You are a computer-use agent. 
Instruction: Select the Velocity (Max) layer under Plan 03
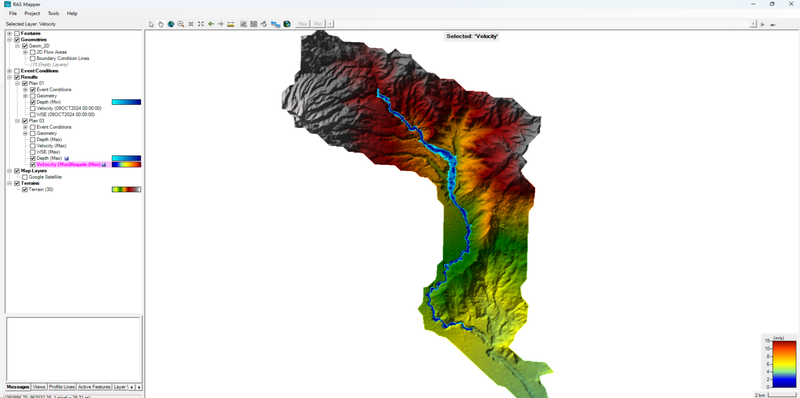click(49, 146)
